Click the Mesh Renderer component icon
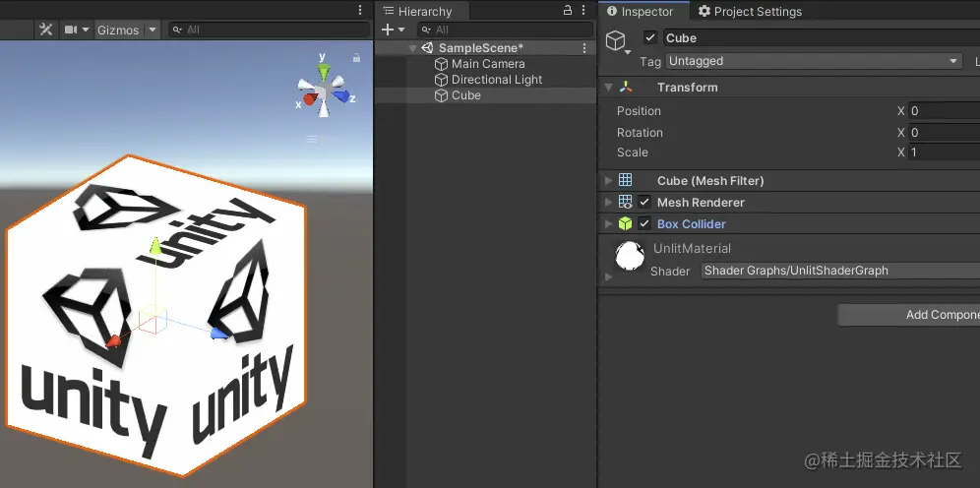 pyautogui.click(x=625, y=202)
